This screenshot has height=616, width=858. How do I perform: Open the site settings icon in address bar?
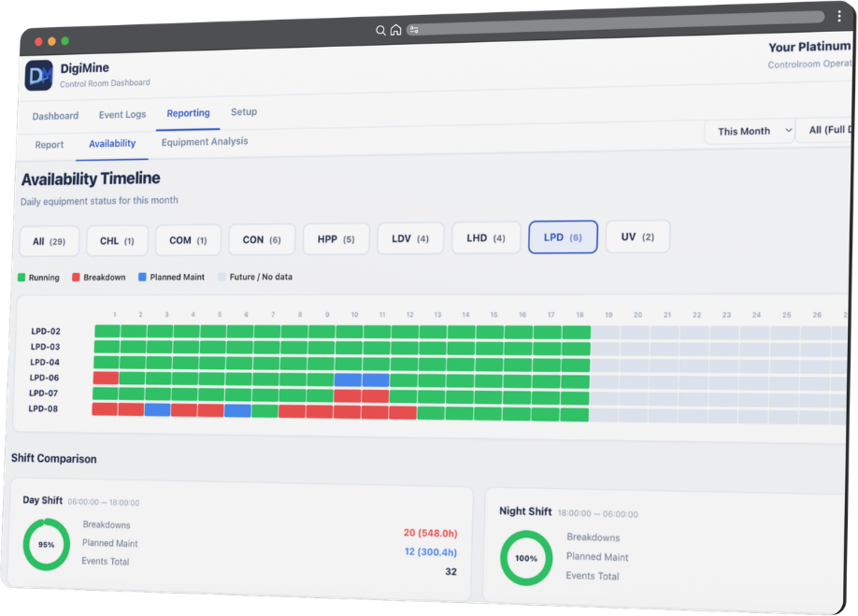[414, 30]
